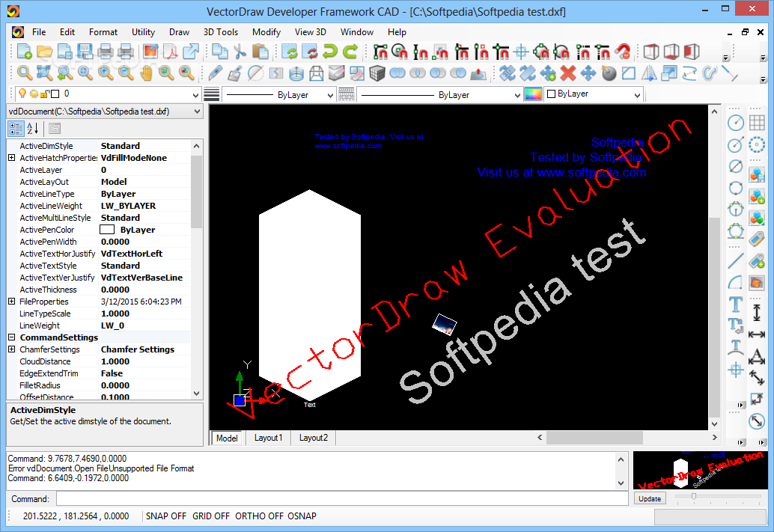Image resolution: width=774 pixels, height=532 pixels.
Task: Click the drawing preview thumbnail
Action: pos(699,471)
